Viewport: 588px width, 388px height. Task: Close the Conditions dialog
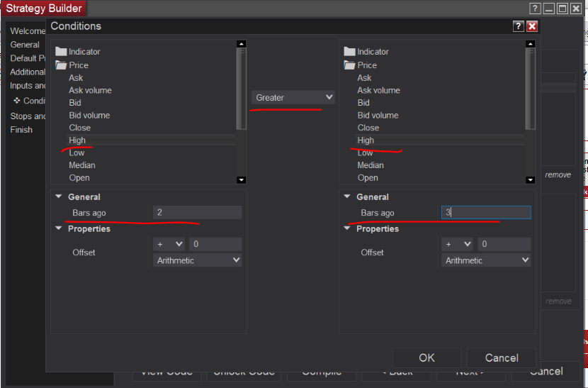(532, 26)
